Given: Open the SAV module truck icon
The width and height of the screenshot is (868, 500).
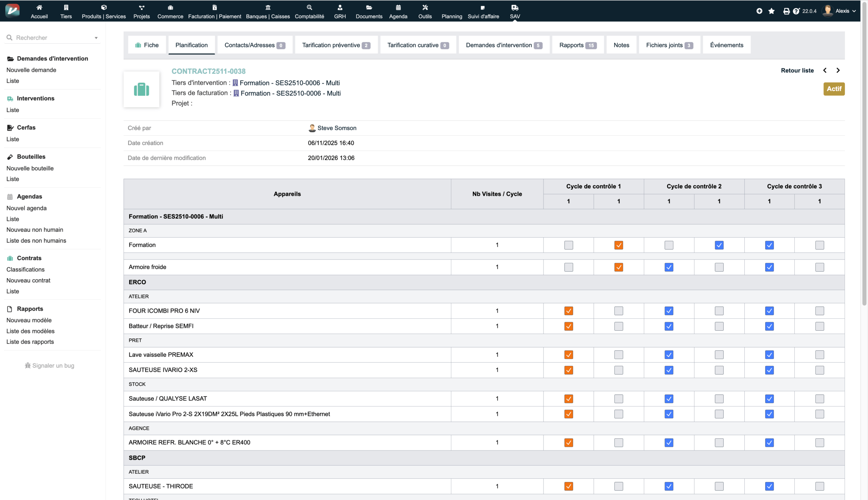Looking at the screenshot, I should [514, 7].
